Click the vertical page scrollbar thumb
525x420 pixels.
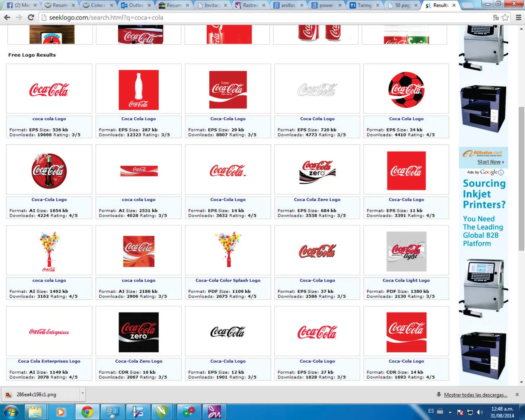[521, 179]
